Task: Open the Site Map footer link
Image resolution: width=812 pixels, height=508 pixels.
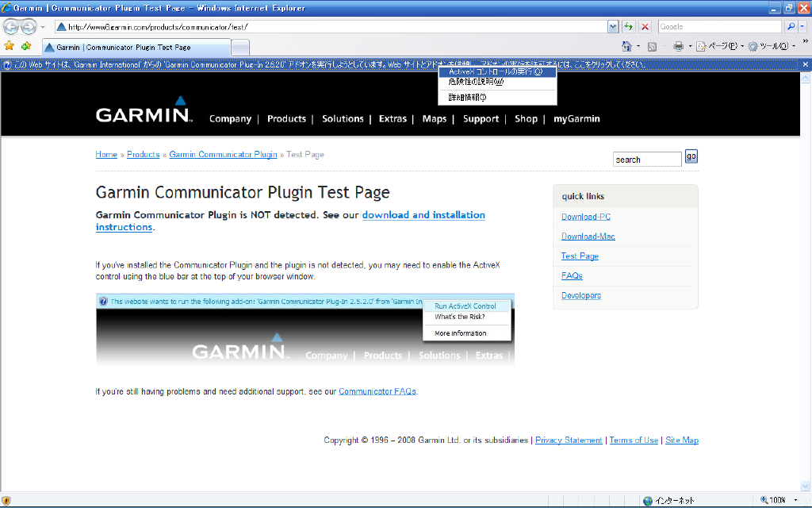Action: (681, 440)
